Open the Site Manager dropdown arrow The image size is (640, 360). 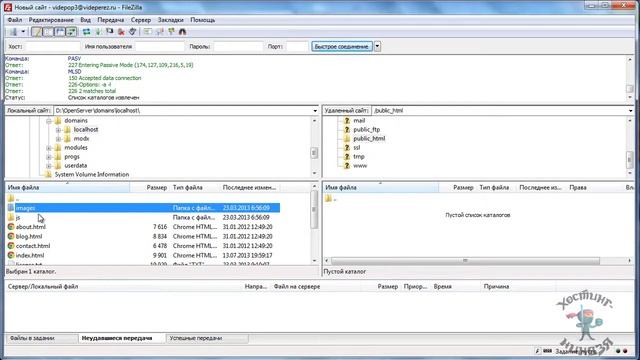coord(23,32)
